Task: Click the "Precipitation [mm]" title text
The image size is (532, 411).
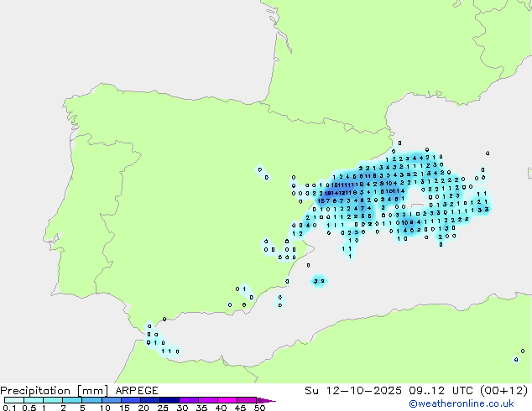Action: [55, 391]
